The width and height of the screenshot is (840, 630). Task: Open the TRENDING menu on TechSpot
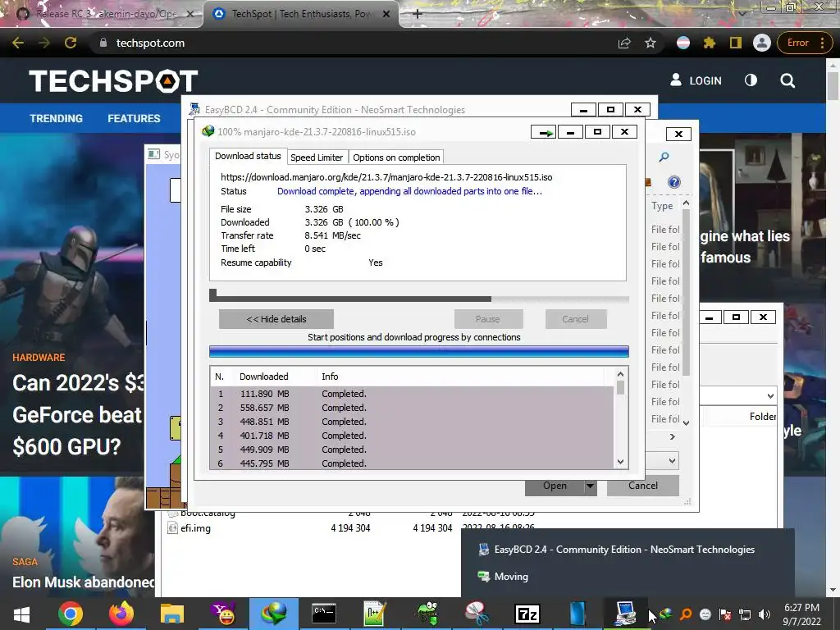(x=57, y=118)
